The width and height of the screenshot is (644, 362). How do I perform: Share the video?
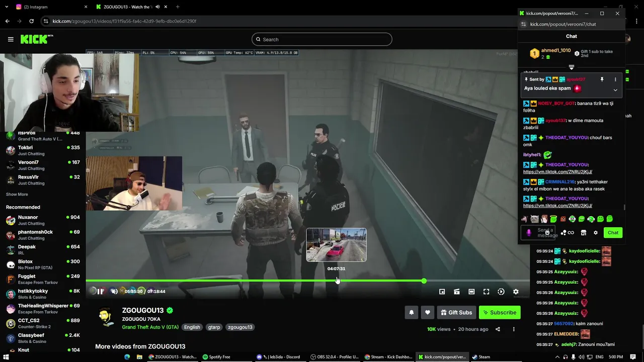(x=498, y=329)
